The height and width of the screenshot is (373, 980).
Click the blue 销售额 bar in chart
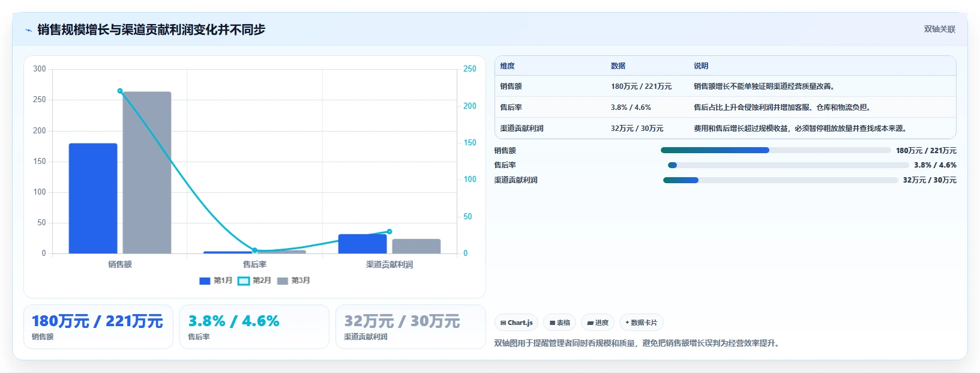click(x=93, y=198)
